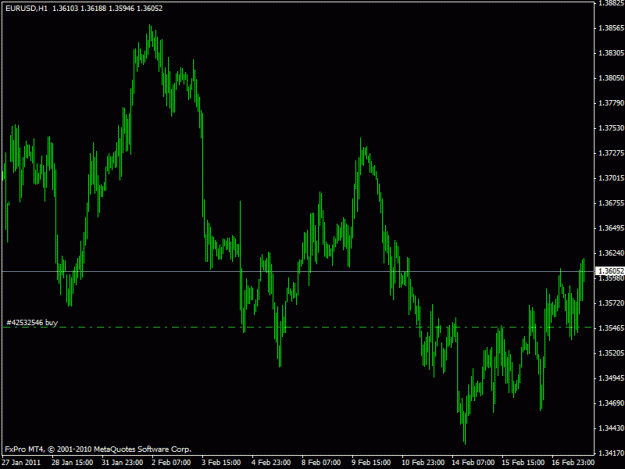Click the 1.38050 price axis label

point(611,78)
